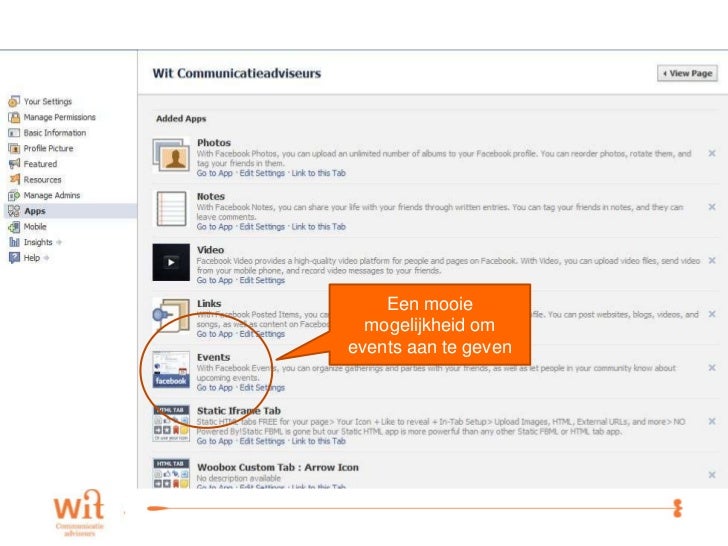Click Link to this Tab under Notes
728x546 pixels.
click(x=318, y=227)
